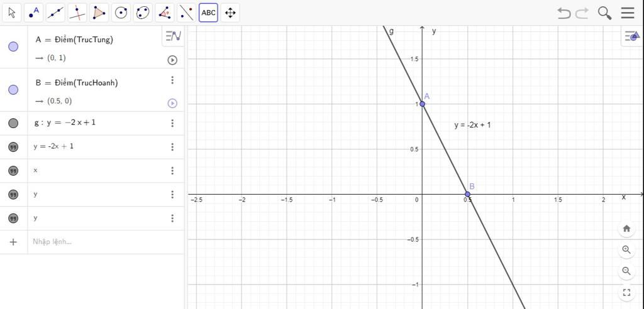This screenshot has width=644, height=309.
Task: Select the Polygon tool
Action: tap(99, 13)
